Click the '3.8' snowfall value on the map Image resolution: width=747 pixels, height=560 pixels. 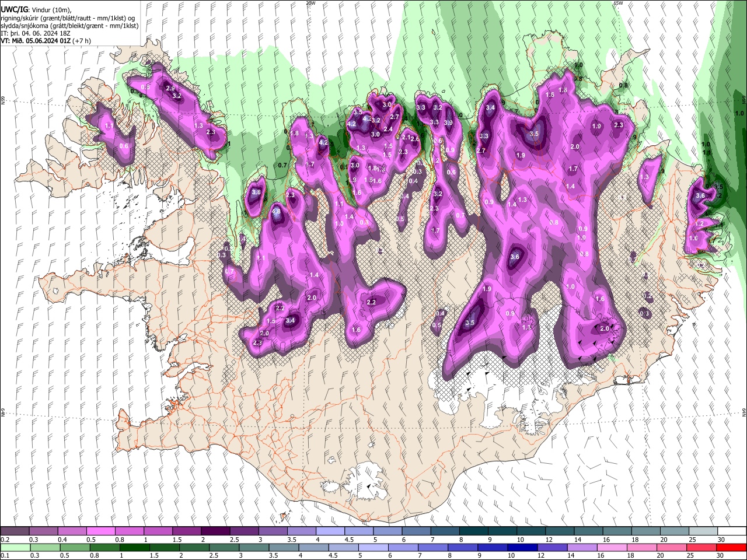(256, 192)
